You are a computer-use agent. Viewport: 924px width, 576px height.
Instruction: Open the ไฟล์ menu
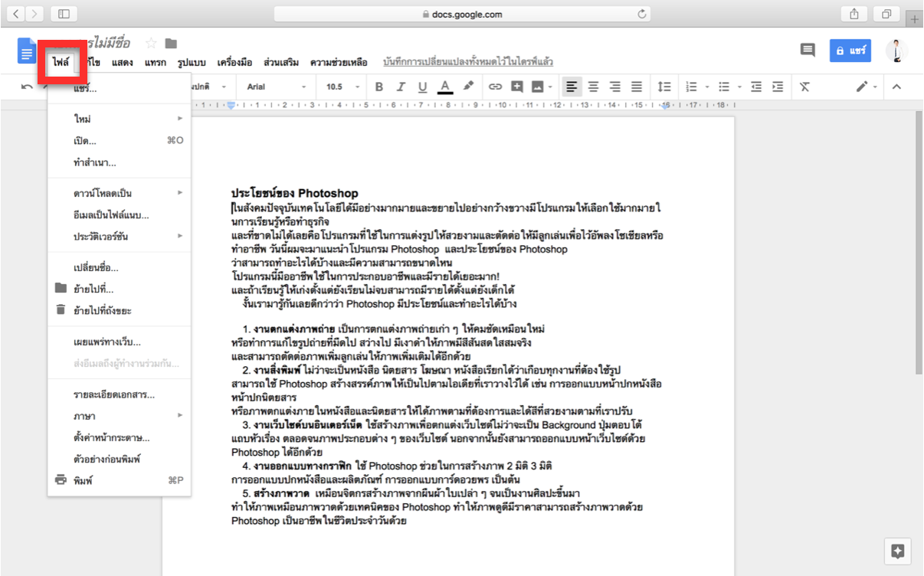point(61,62)
